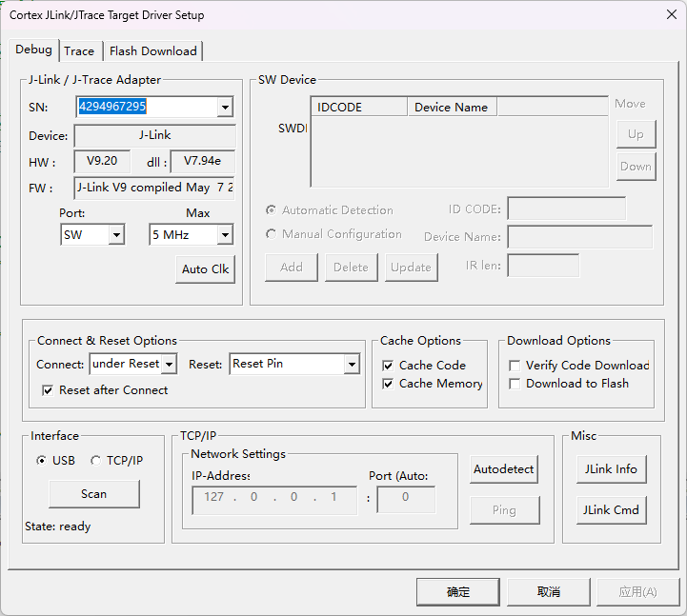The image size is (687, 616).
Task: Open the Flash Download tab
Action: point(152,51)
